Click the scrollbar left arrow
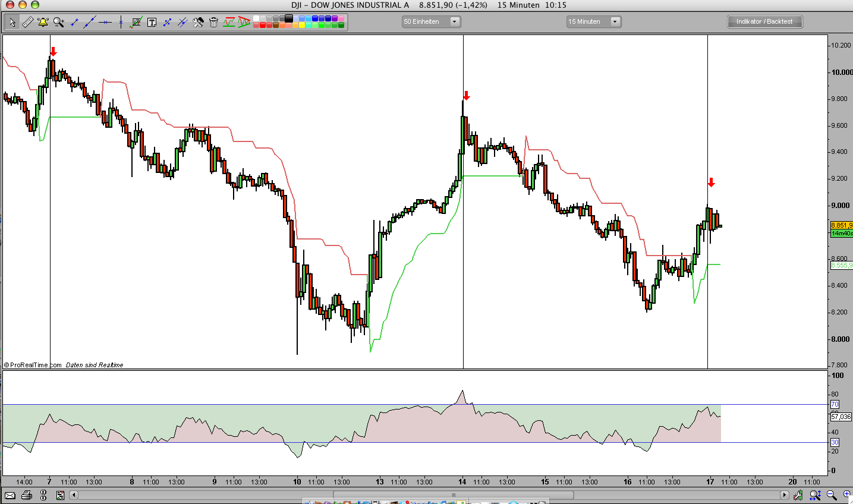 tap(74, 495)
